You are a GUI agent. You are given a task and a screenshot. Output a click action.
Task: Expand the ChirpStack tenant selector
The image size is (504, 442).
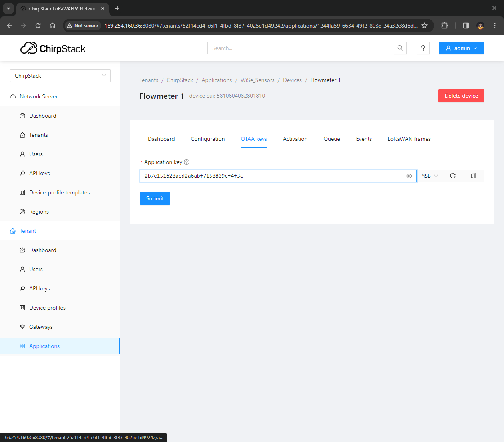(x=60, y=76)
